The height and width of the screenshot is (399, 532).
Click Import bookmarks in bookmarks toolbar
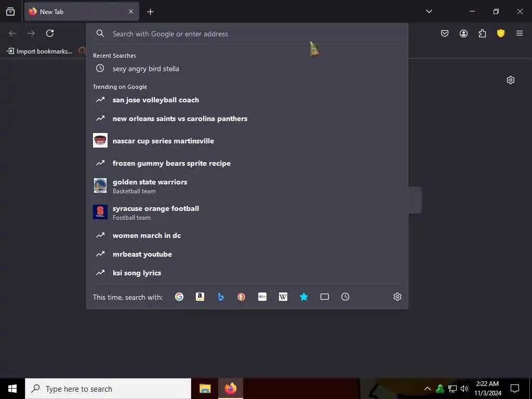[39, 51]
